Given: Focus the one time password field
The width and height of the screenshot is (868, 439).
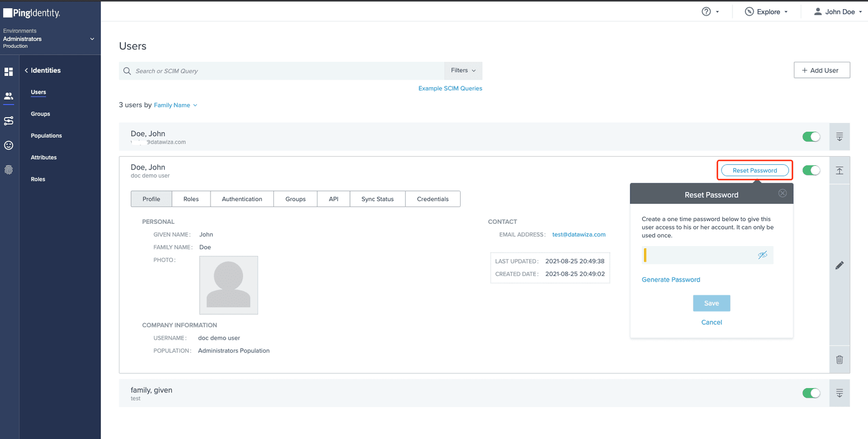Looking at the screenshot, I should click(x=707, y=255).
